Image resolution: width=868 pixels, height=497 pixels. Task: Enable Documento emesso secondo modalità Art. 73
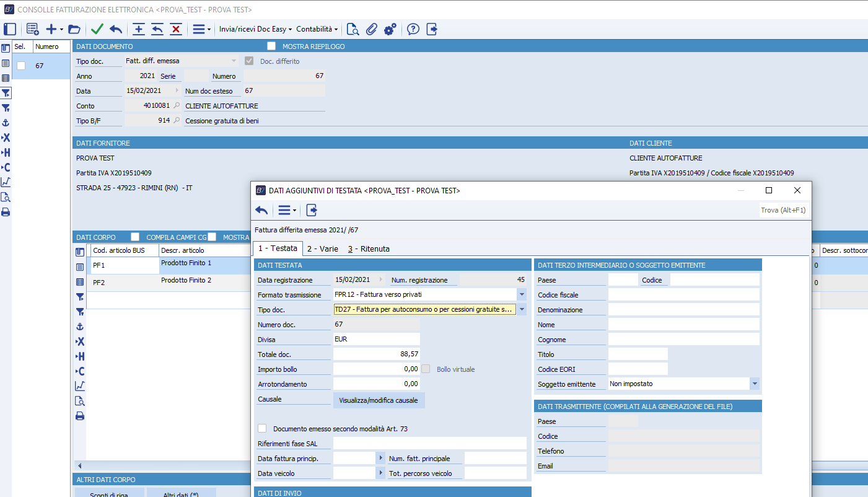(x=263, y=428)
